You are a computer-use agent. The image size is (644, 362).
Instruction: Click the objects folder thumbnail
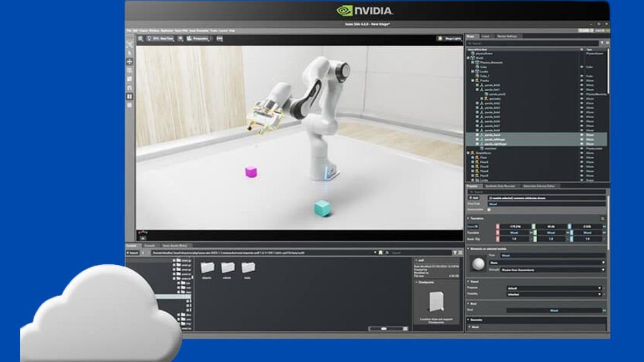pos(207,267)
